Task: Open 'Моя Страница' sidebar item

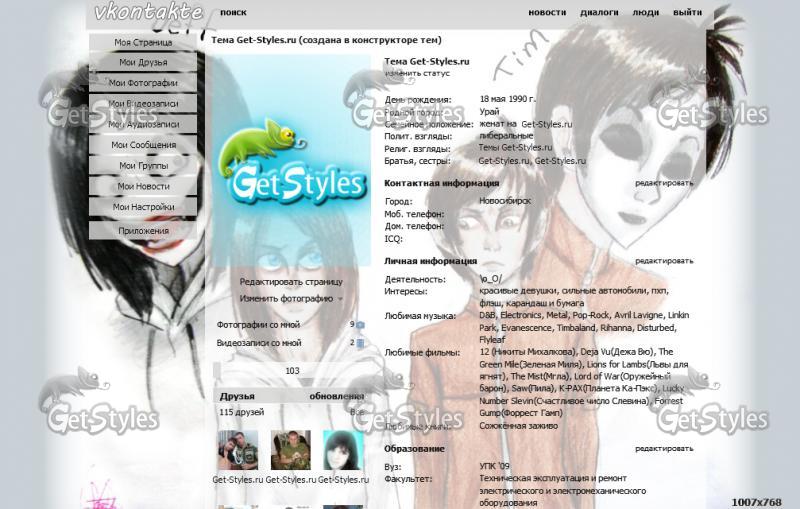Action: tap(143, 42)
